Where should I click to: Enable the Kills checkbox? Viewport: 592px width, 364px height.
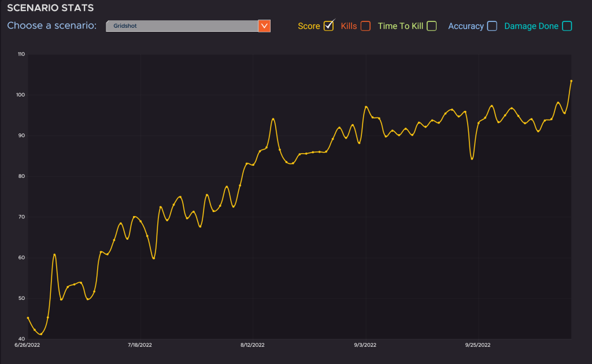(365, 26)
